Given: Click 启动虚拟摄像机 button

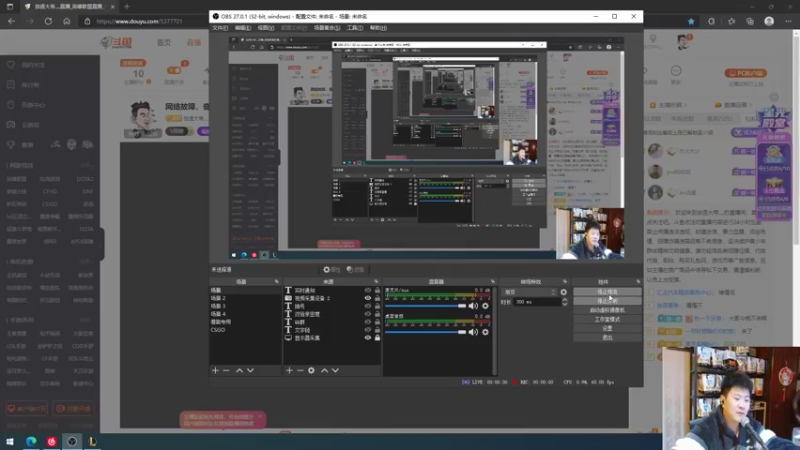Looking at the screenshot, I should 607,310.
